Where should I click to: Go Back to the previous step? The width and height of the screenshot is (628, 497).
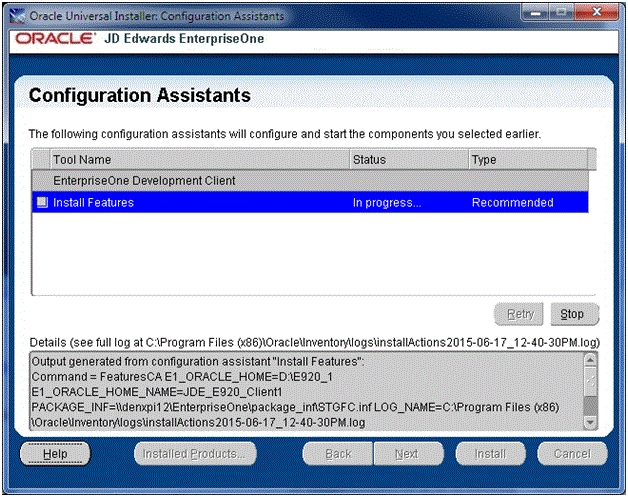click(338, 454)
